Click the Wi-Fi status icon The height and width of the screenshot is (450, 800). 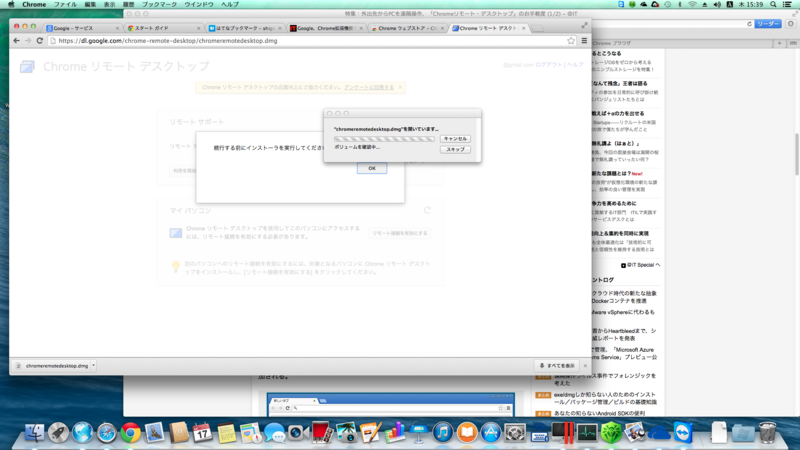692,4
